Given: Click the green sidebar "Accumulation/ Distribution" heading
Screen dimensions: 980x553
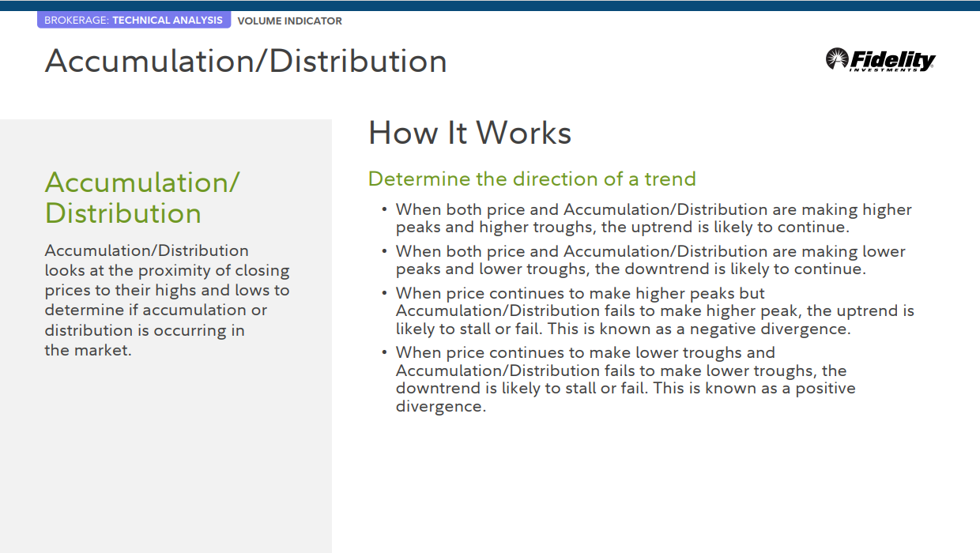Looking at the screenshot, I should pyautogui.click(x=142, y=197).
